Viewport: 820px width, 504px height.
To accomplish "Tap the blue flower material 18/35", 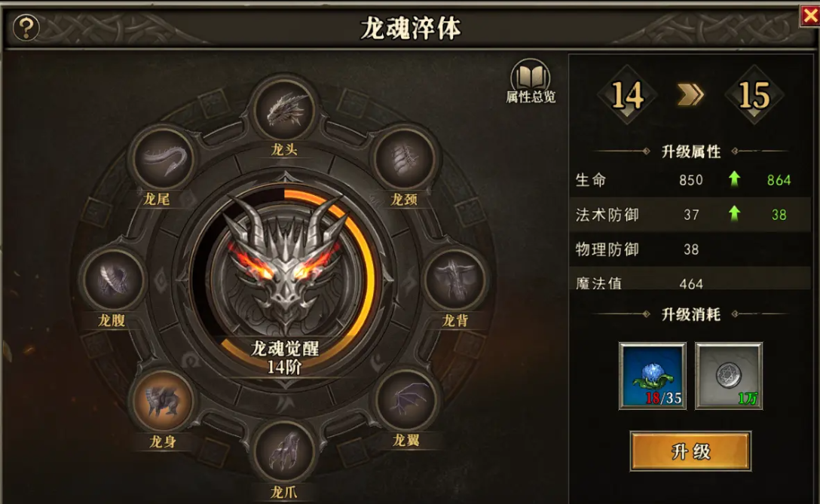I will tap(652, 375).
